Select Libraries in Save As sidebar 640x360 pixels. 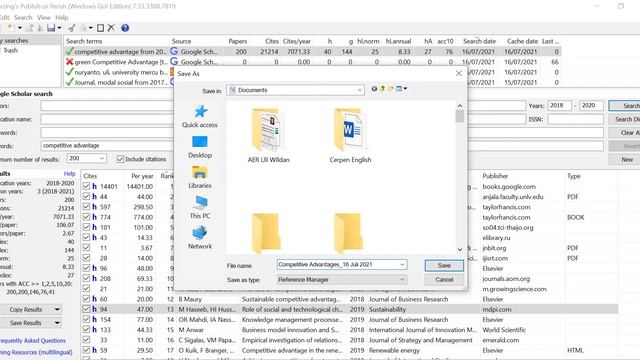pyautogui.click(x=200, y=178)
